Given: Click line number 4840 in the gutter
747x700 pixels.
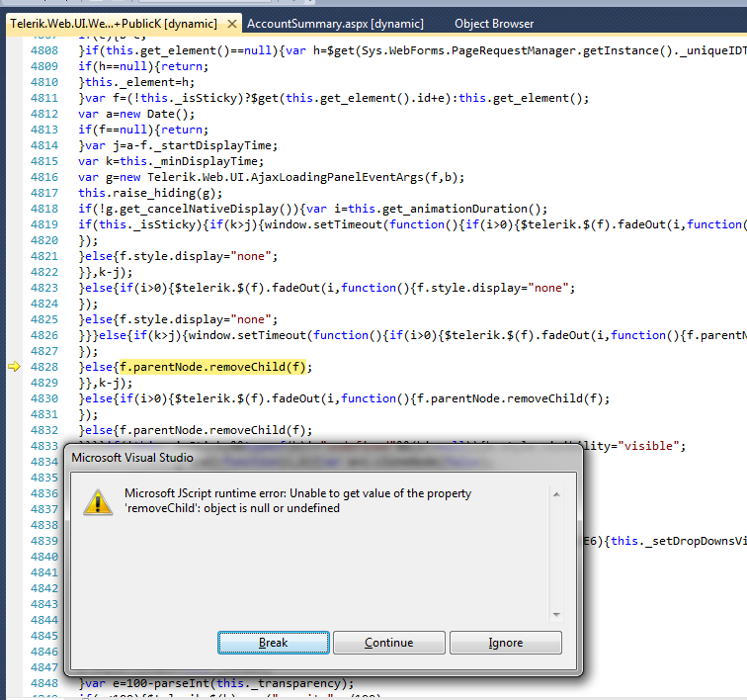Looking at the screenshot, I should [43, 557].
